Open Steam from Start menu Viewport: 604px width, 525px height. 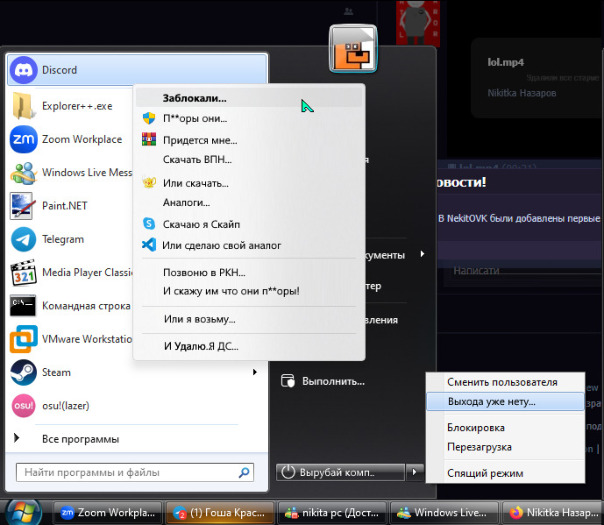click(135, 372)
